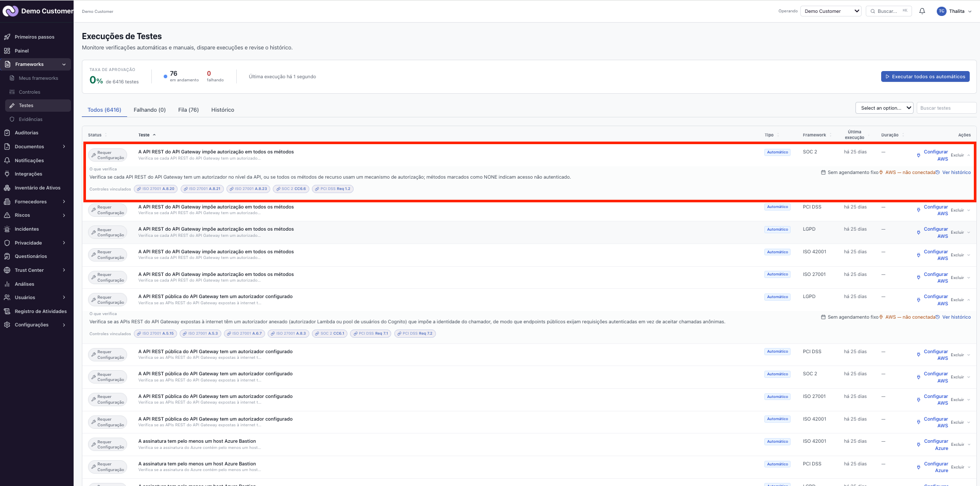Switch to the Fila (76) tab
Viewport: 980px width, 486px height.
coord(188,110)
